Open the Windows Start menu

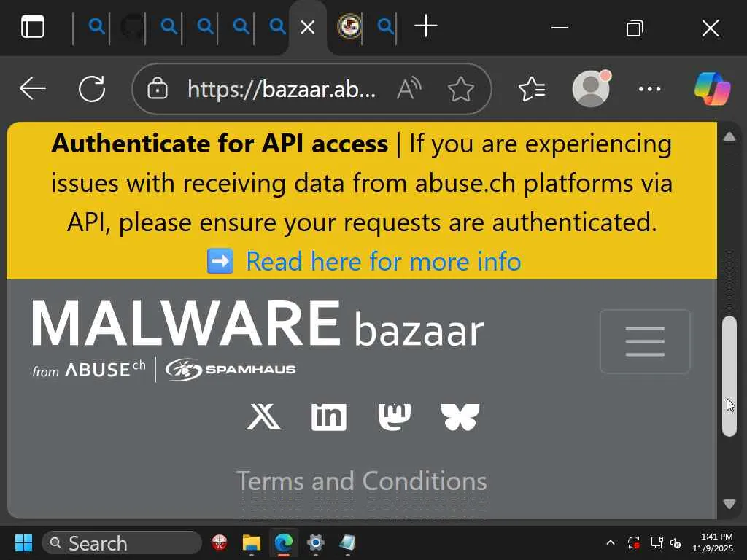click(x=23, y=542)
